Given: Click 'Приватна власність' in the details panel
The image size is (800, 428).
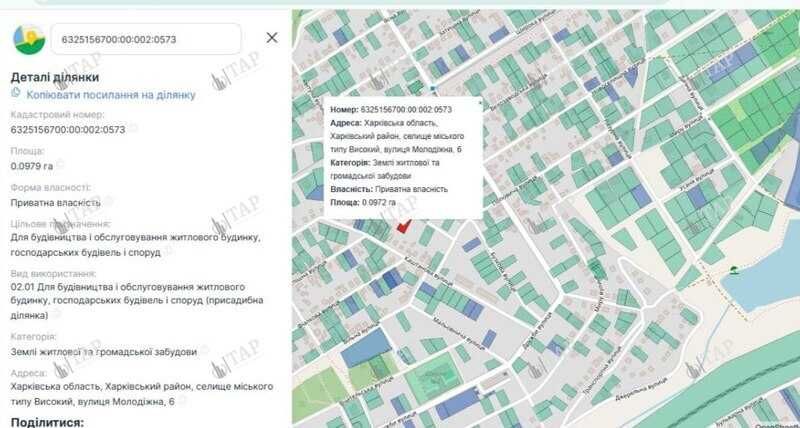Looking at the screenshot, I should tap(55, 203).
